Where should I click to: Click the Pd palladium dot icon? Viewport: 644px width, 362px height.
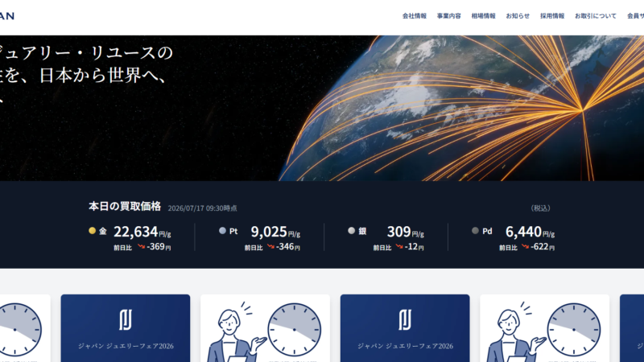pos(475,231)
